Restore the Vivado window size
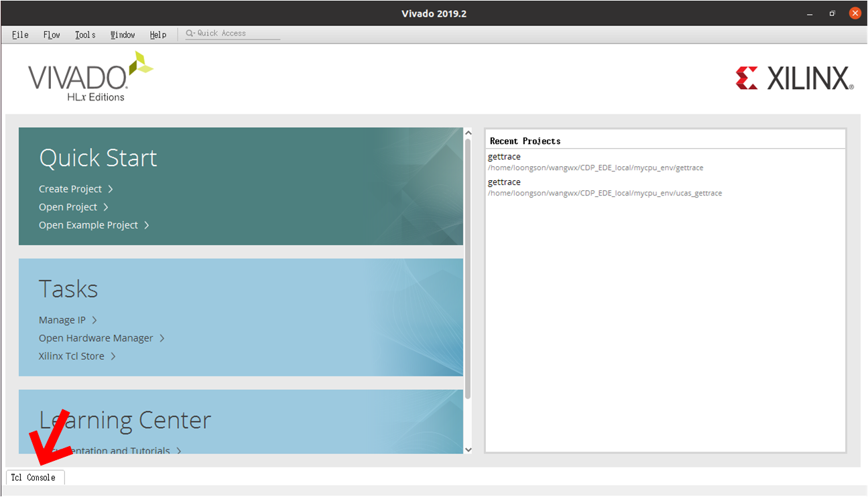868x497 pixels. pos(832,13)
